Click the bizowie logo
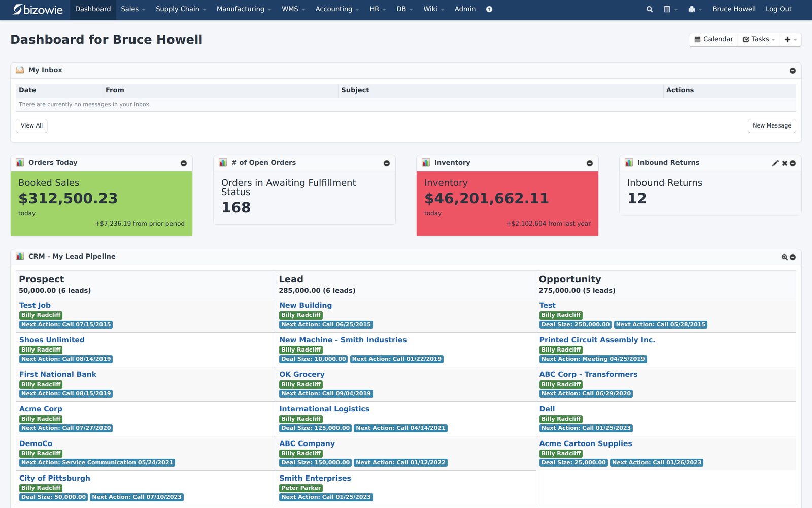The width and height of the screenshot is (812, 508). pyautogui.click(x=38, y=9)
